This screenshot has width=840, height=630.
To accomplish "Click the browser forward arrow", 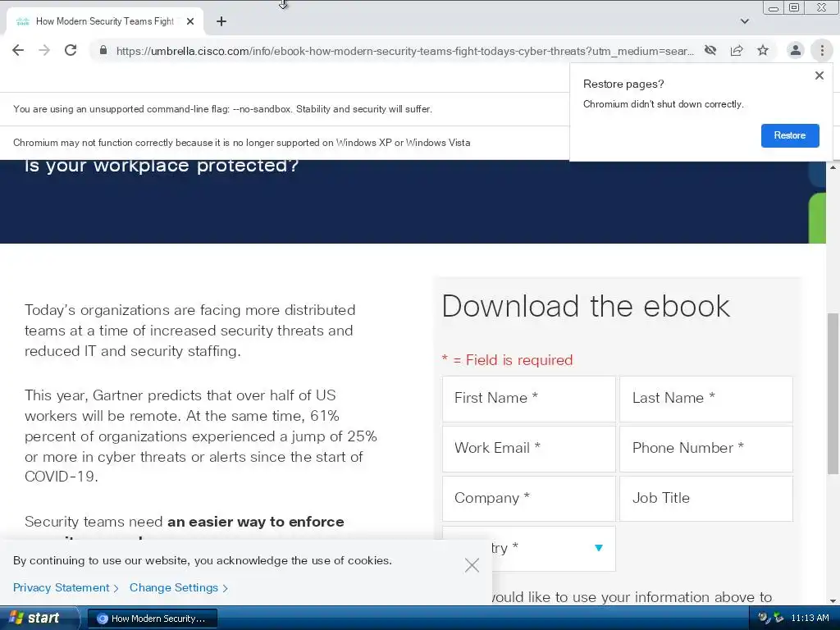I will 44,50.
